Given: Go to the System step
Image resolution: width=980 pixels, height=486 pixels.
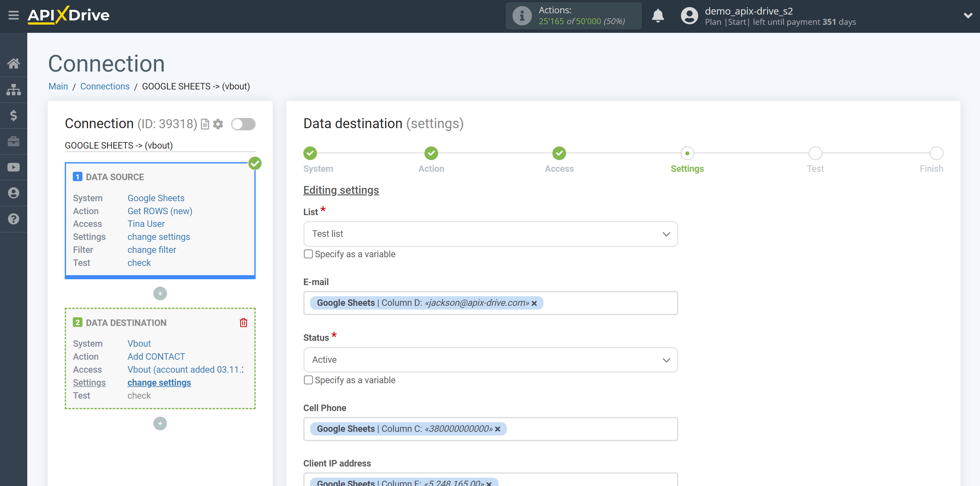Looking at the screenshot, I should pos(310,153).
